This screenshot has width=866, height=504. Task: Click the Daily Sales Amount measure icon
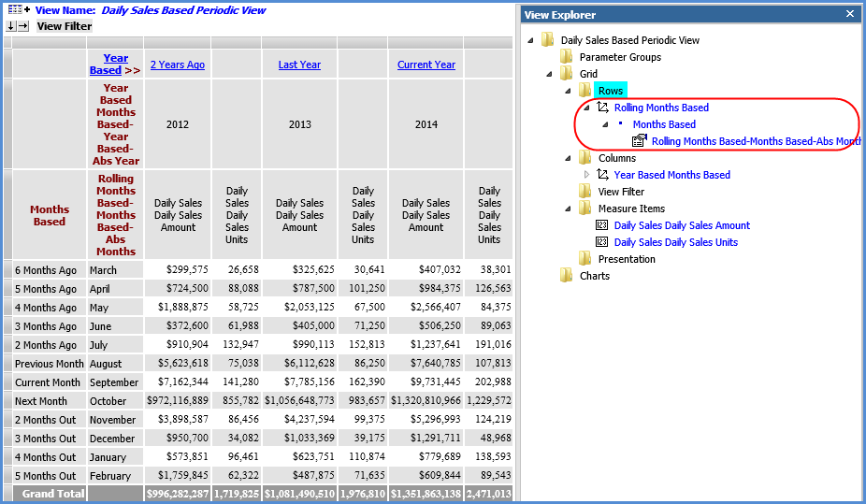603,225
